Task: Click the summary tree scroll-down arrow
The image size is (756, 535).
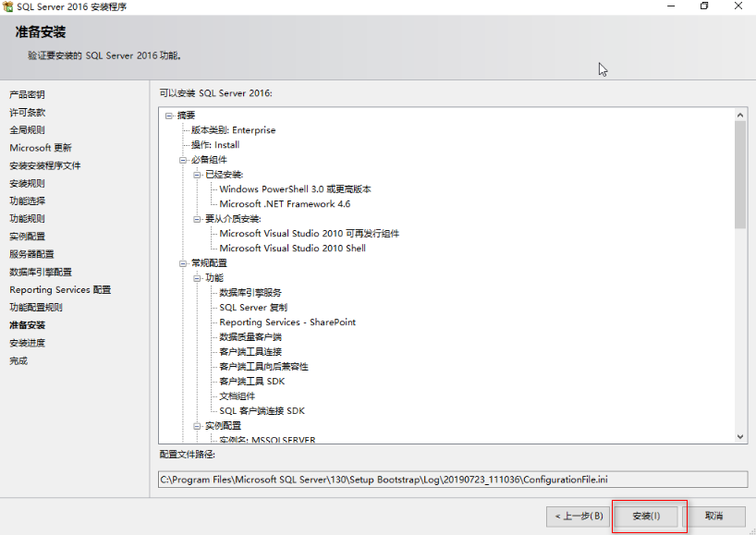Action: (740, 437)
